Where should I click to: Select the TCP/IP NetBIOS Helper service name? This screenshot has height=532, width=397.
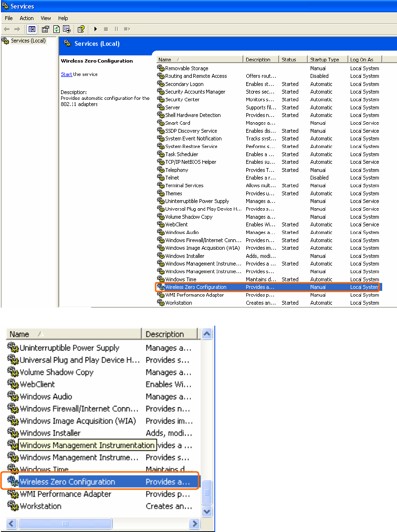[190, 162]
